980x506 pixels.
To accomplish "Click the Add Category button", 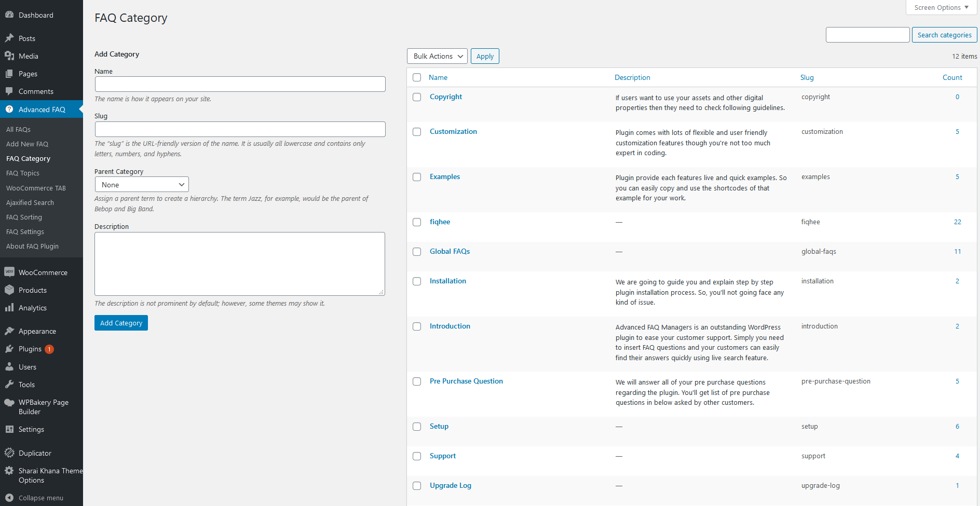I will pos(121,323).
